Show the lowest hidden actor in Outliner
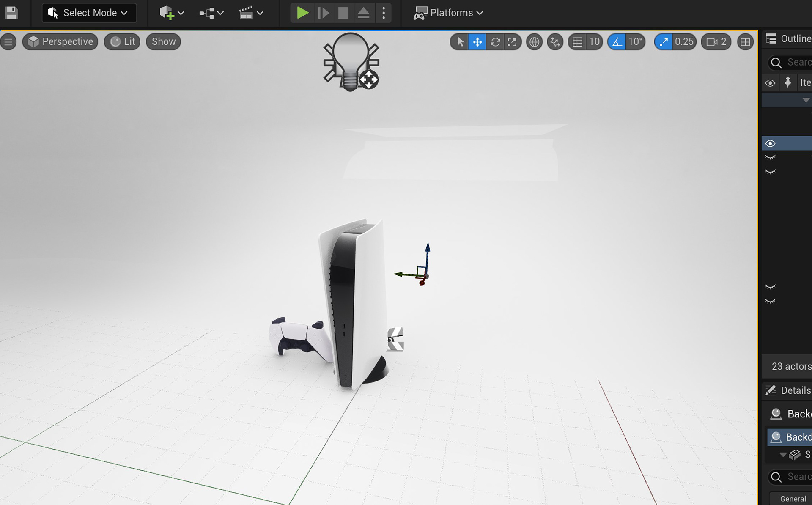 coord(770,301)
